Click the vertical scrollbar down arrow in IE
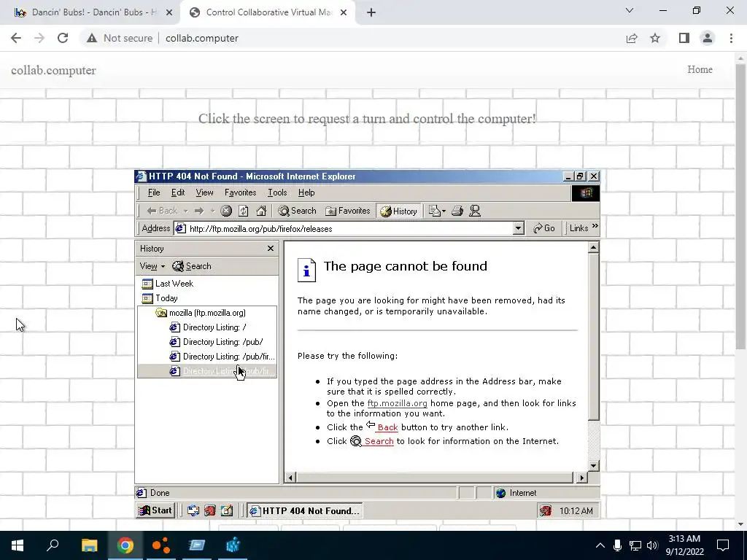Viewport: 747px width, 560px height. [593, 466]
